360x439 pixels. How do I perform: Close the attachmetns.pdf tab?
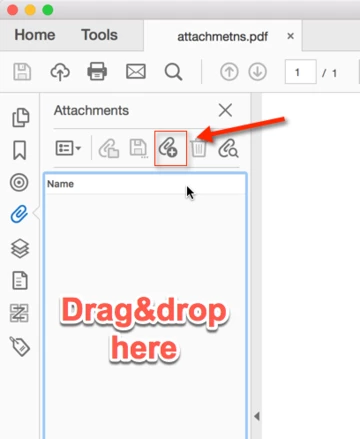291,36
